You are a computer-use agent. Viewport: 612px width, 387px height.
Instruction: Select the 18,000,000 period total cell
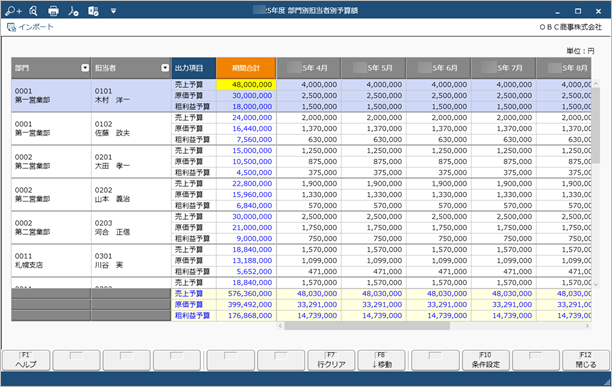tap(246, 107)
